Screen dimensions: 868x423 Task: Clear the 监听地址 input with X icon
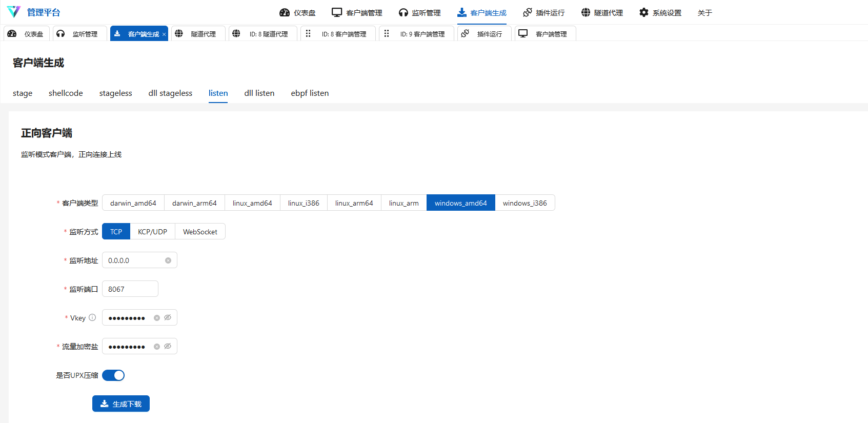coord(168,260)
